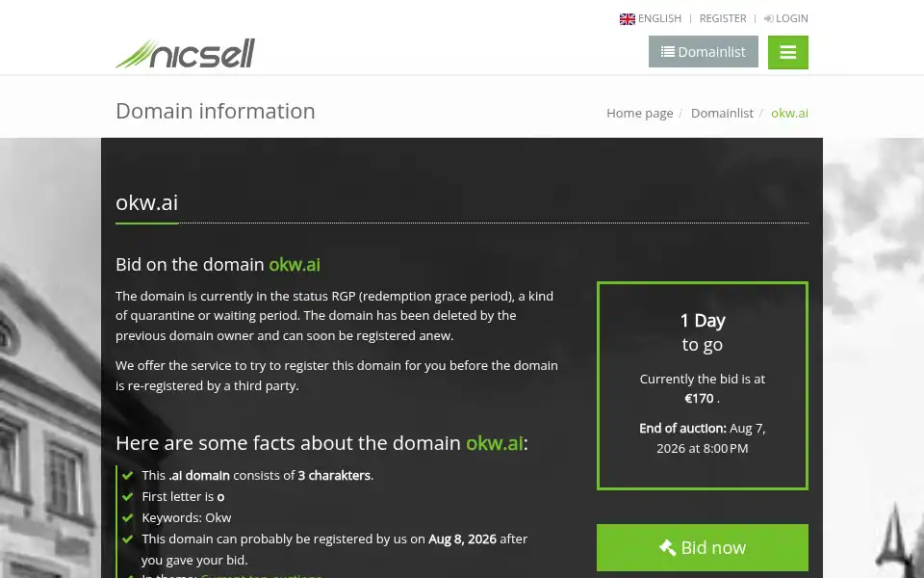Click 'Keywords: Okw' fact line

(x=186, y=518)
